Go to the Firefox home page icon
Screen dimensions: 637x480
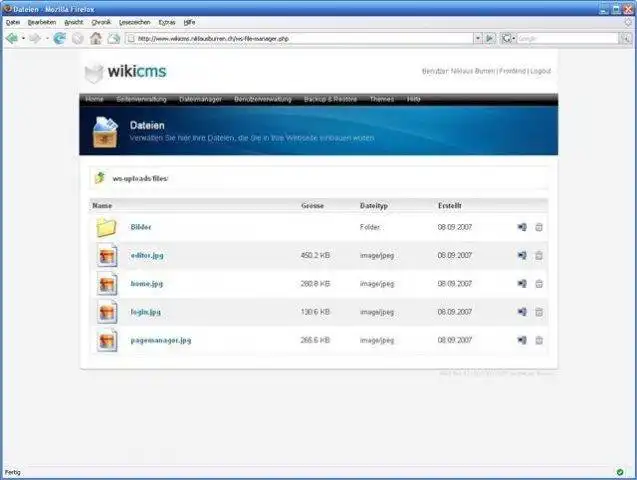click(96, 39)
